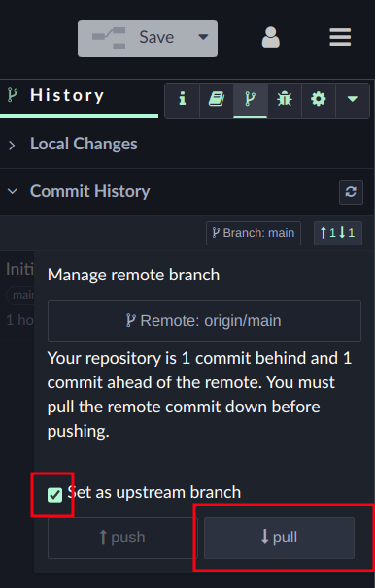The height and width of the screenshot is (588, 375).
Task: Open the Save button dropdown arrow
Action: [203, 37]
